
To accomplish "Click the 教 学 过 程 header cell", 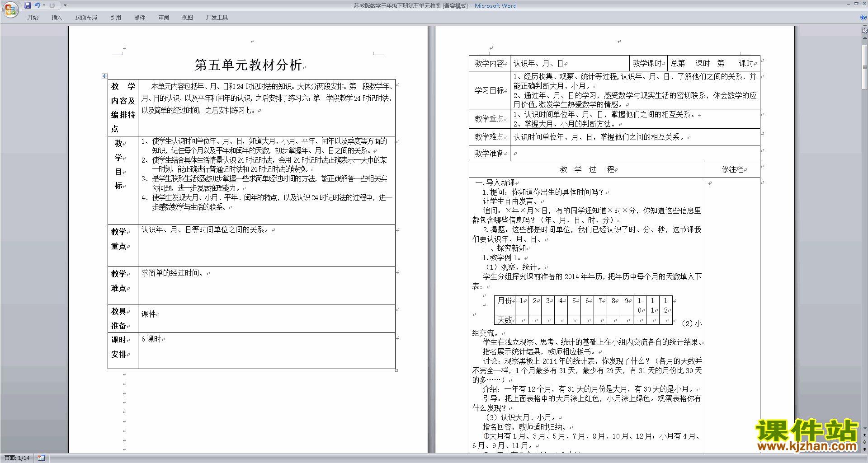I will 587,169.
